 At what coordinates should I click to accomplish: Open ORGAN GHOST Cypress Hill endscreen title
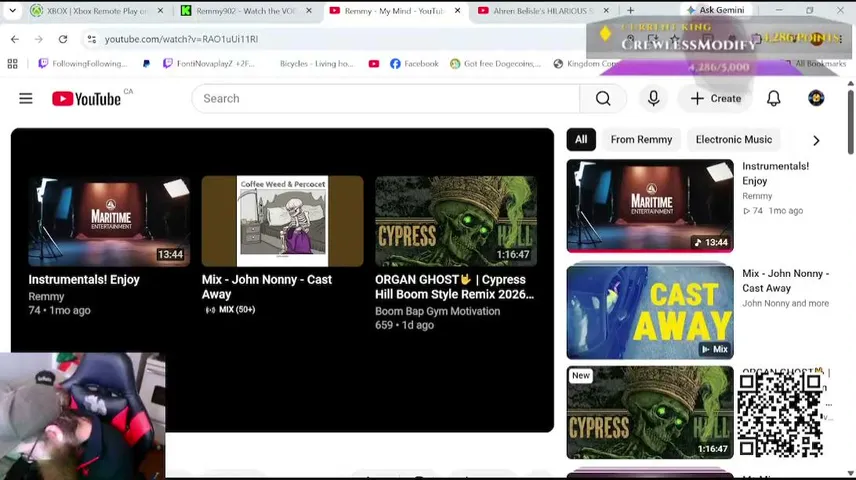tap(454, 287)
